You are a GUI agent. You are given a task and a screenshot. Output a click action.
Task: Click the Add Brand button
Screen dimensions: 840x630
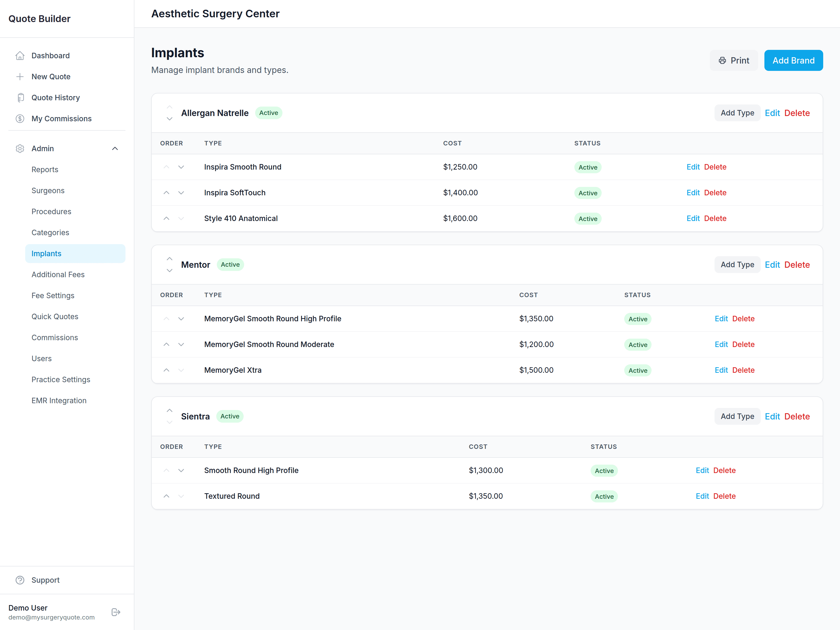(793, 60)
